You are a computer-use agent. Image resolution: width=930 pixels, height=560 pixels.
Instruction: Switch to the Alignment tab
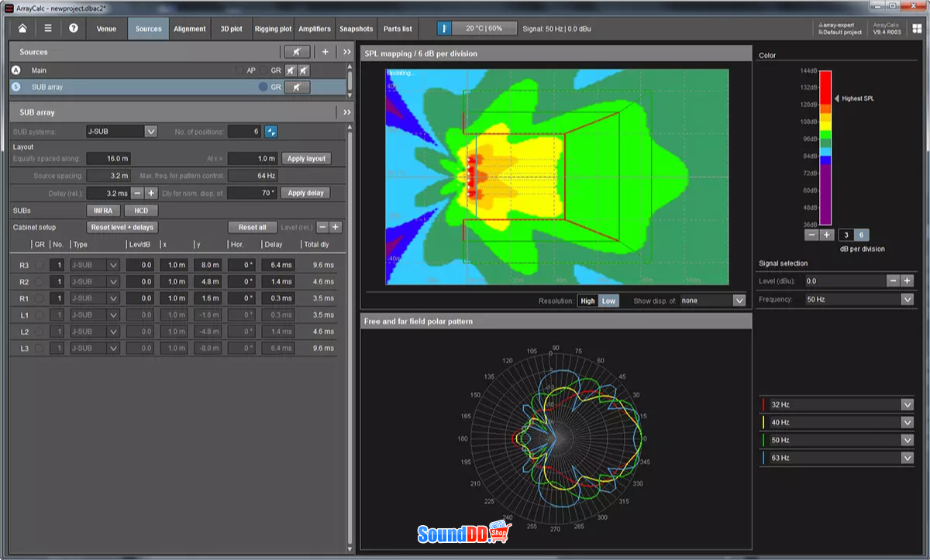coord(190,29)
